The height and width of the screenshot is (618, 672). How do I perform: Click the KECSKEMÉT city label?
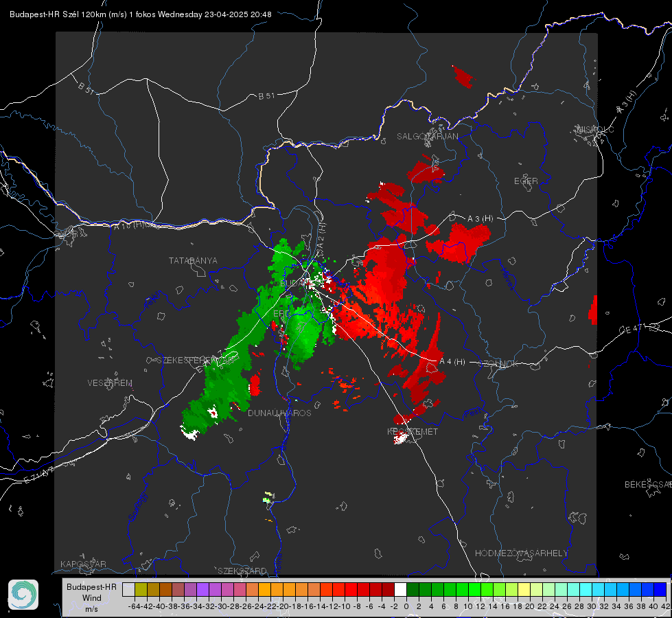[x=413, y=432]
